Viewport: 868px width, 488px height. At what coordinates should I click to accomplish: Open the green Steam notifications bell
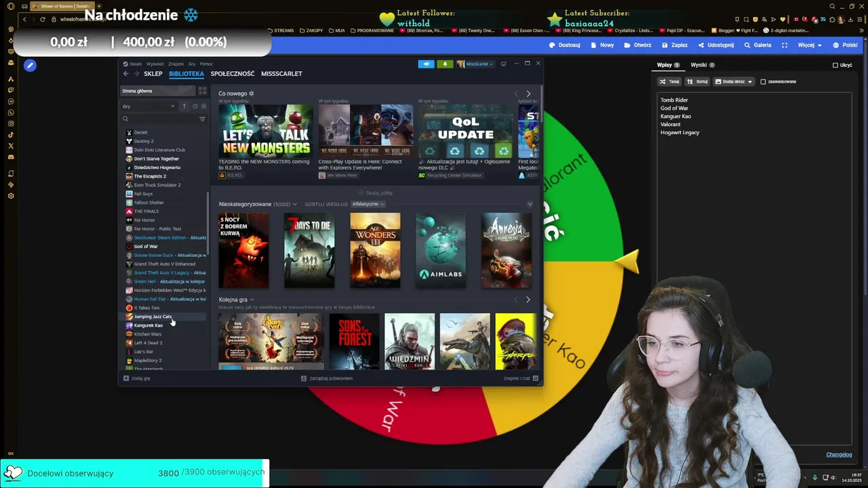point(445,64)
